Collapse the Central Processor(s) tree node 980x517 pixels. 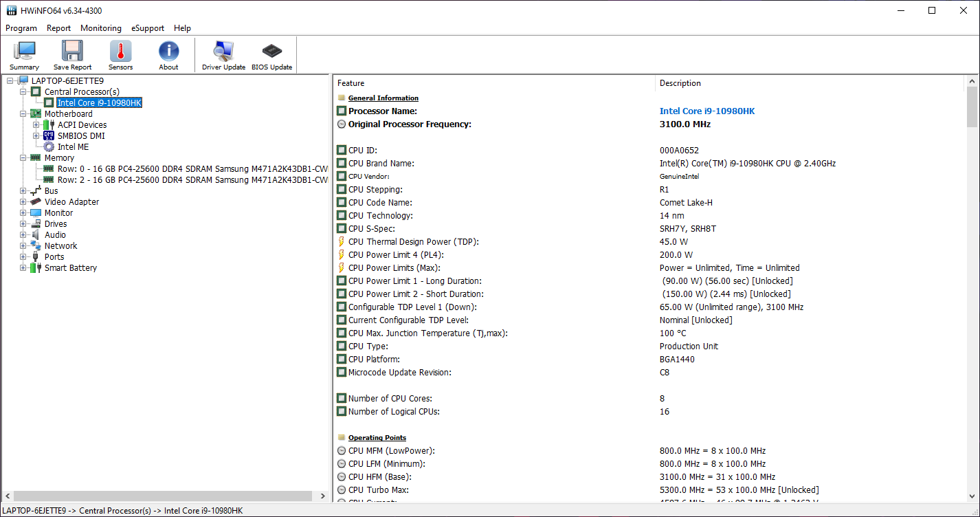tap(23, 92)
